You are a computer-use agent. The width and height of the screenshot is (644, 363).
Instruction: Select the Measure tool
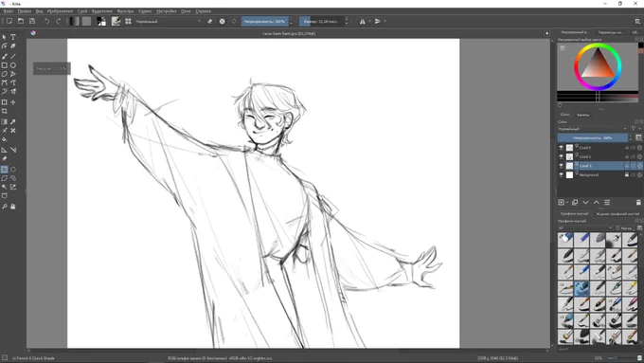pos(13,150)
